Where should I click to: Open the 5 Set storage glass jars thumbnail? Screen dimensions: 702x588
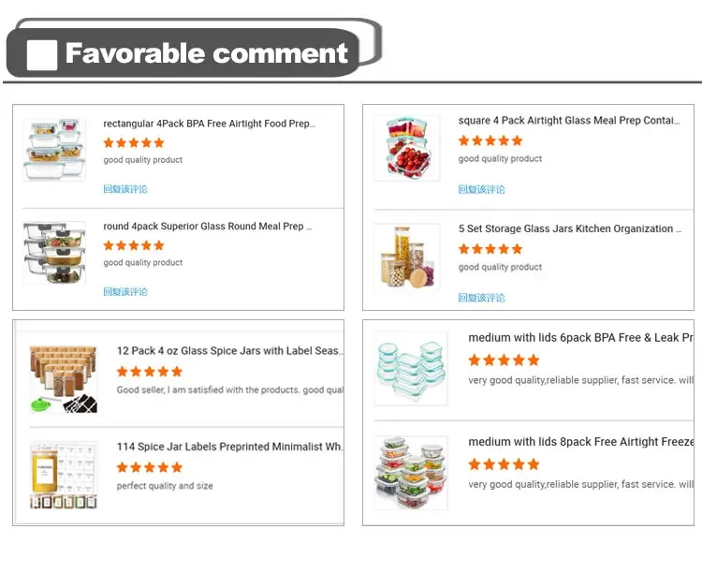point(406,257)
